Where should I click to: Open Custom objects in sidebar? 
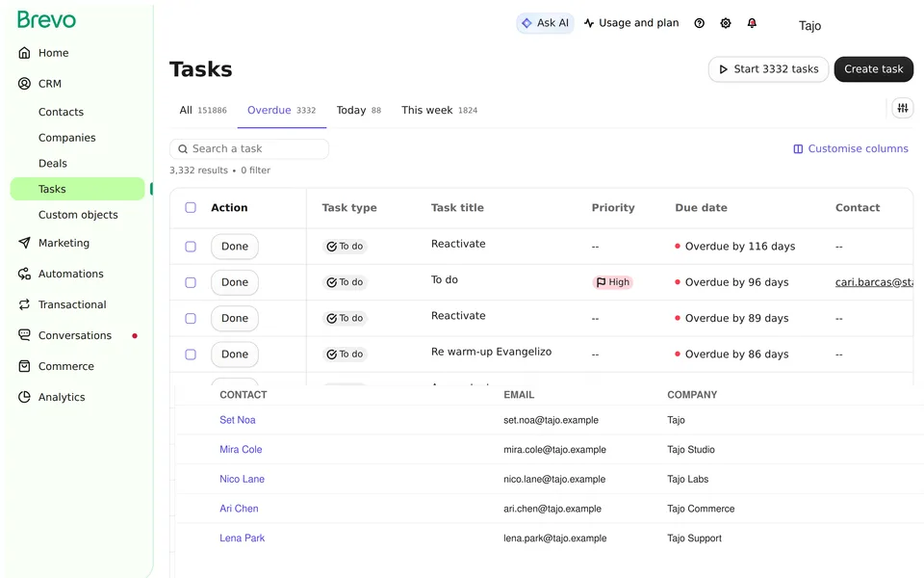click(x=78, y=215)
